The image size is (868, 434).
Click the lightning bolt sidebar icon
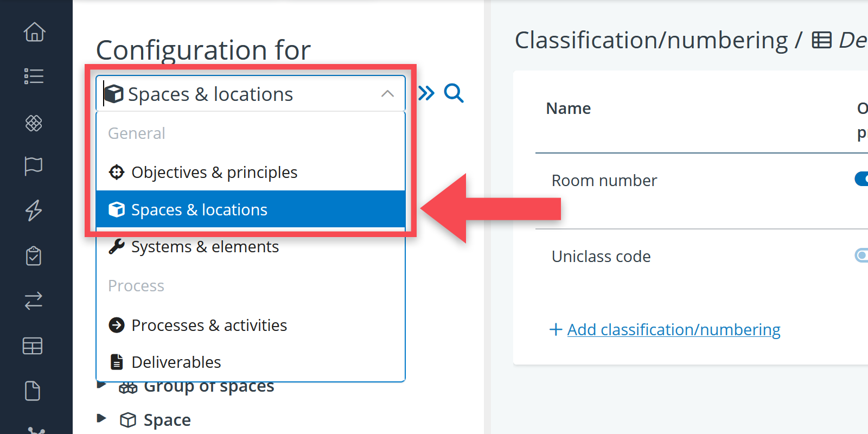[34, 210]
